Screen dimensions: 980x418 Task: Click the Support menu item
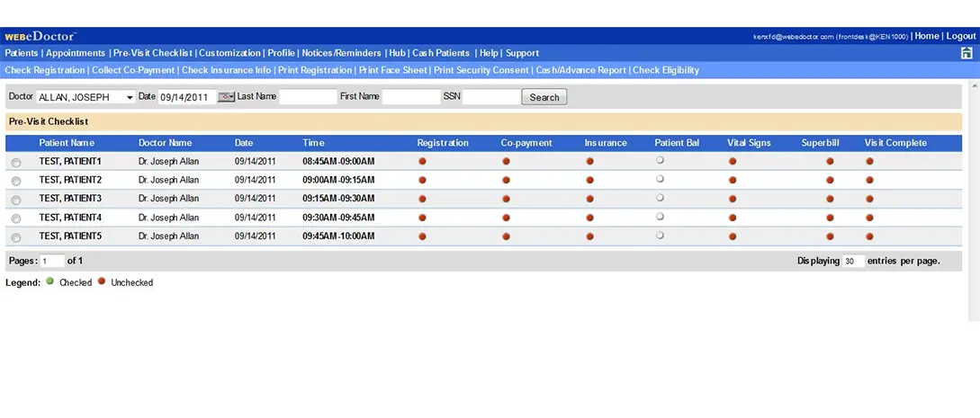523,53
